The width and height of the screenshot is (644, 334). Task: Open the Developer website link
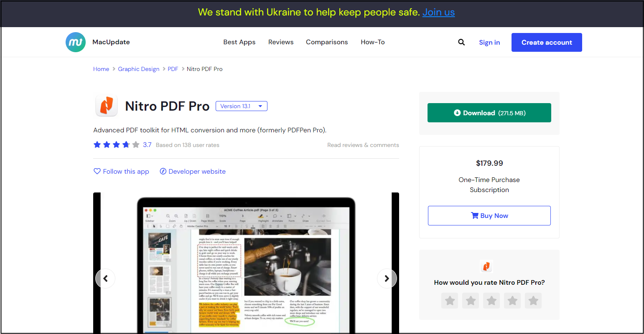[193, 171]
